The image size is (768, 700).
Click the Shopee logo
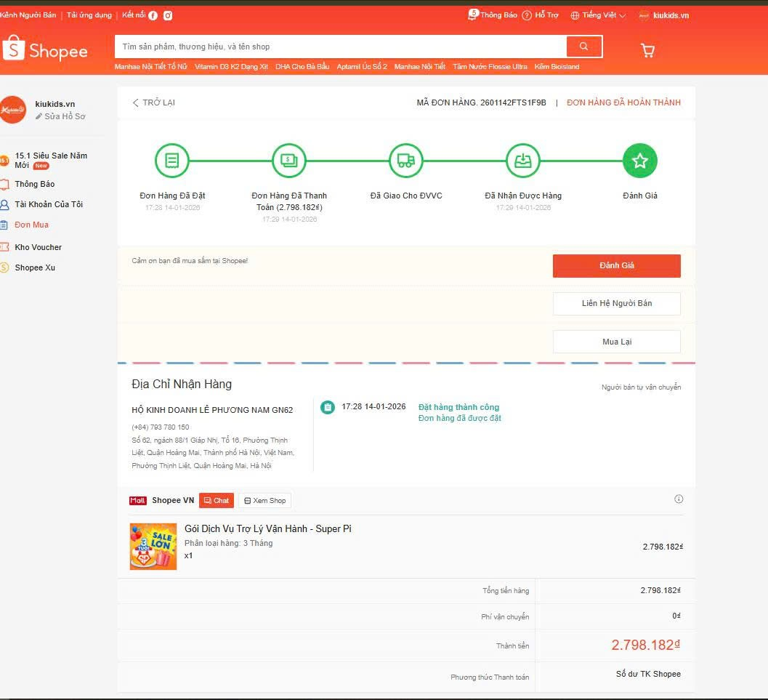pyautogui.click(x=45, y=49)
